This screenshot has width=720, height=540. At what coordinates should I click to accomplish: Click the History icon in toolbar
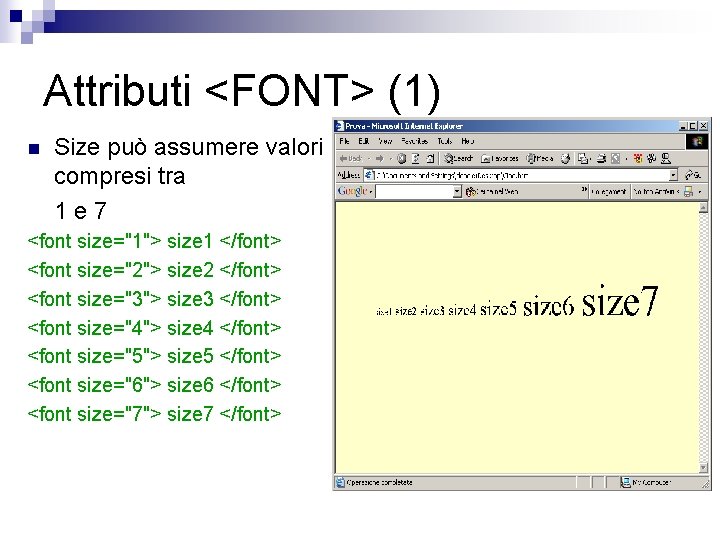click(566, 158)
